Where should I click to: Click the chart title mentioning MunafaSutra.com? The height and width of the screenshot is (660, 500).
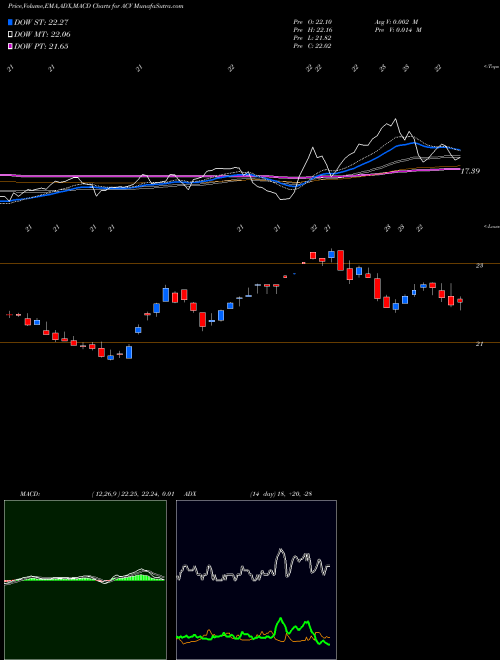(96, 7)
